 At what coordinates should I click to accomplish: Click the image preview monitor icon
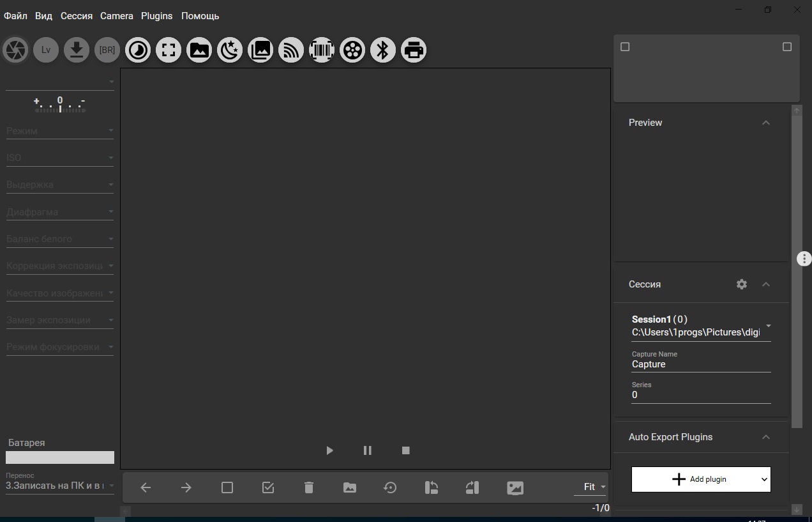click(515, 487)
